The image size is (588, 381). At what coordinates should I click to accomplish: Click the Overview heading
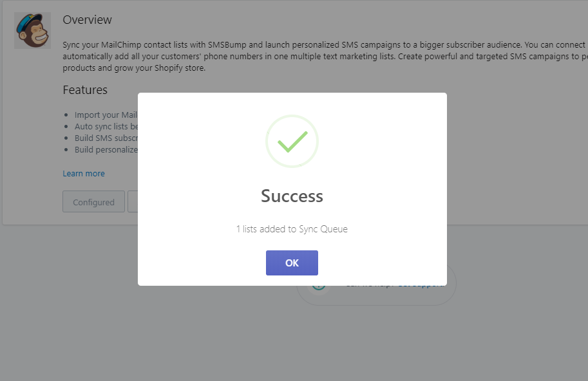[87, 19]
